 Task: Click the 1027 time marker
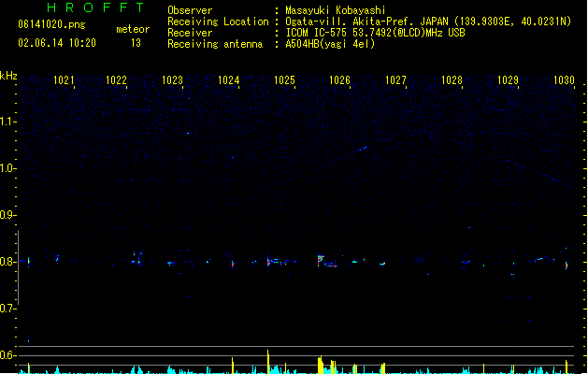pyautogui.click(x=395, y=80)
